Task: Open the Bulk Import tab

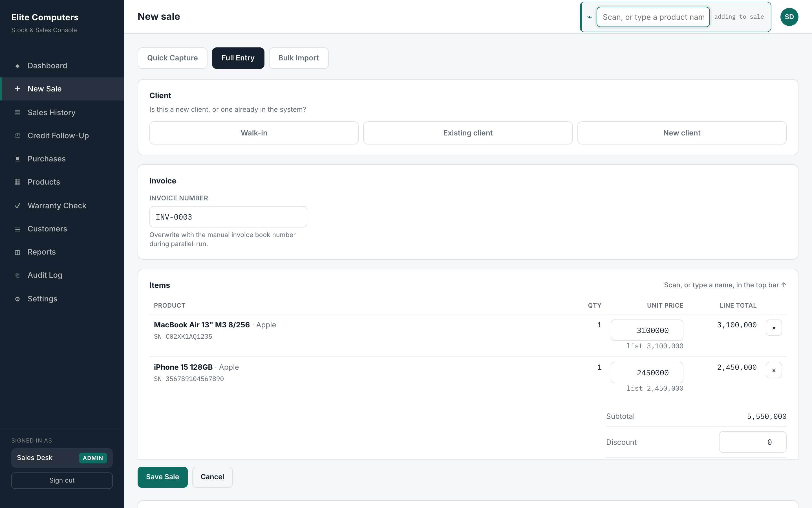Action: point(299,58)
